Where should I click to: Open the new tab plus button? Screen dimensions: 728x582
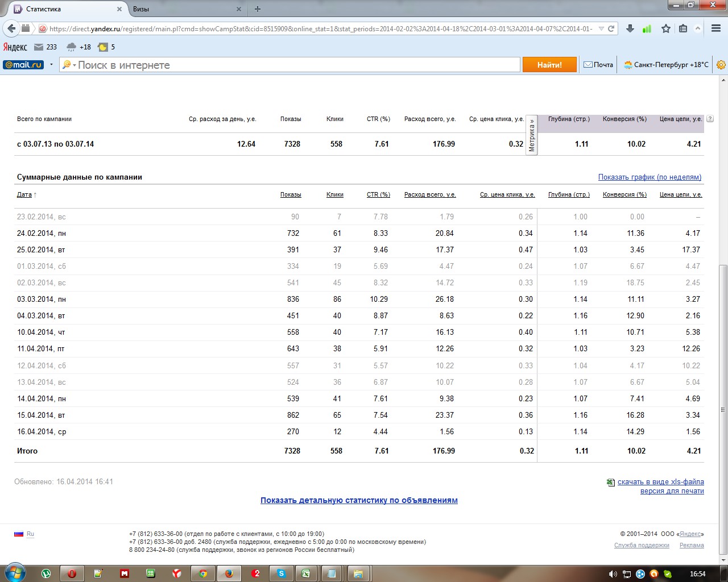pyautogui.click(x=258, y=9)
